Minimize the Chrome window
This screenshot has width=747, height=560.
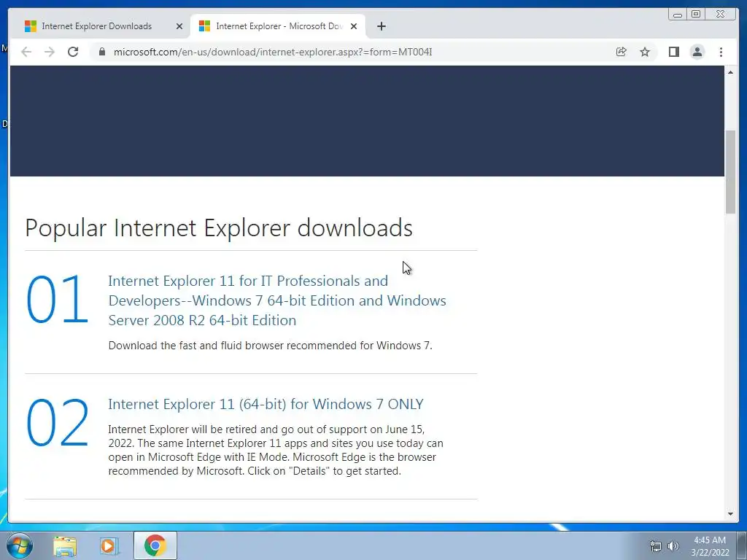[x=678, y=15]
